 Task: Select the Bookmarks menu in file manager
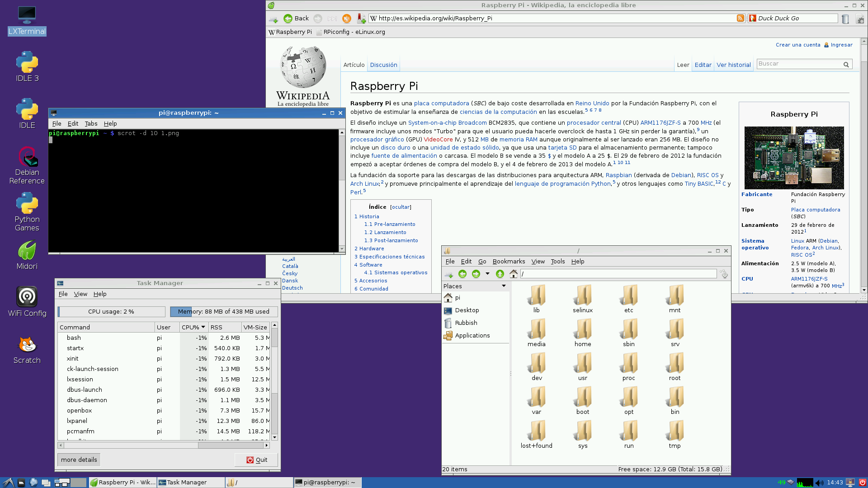coord(507,261)
